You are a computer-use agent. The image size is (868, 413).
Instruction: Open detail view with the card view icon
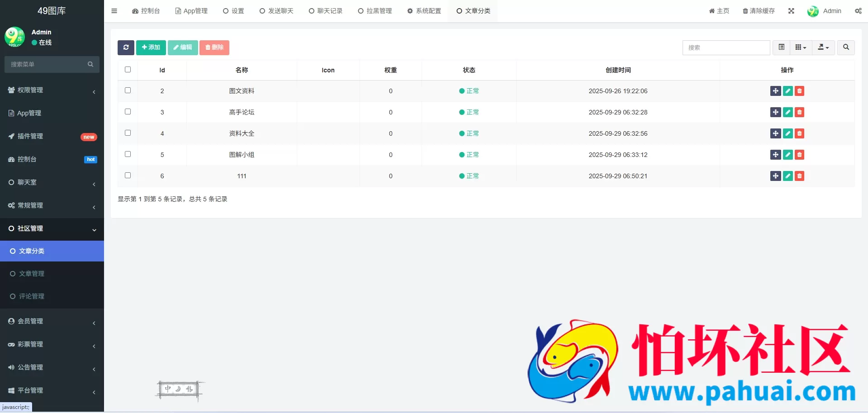click(781, 47)
